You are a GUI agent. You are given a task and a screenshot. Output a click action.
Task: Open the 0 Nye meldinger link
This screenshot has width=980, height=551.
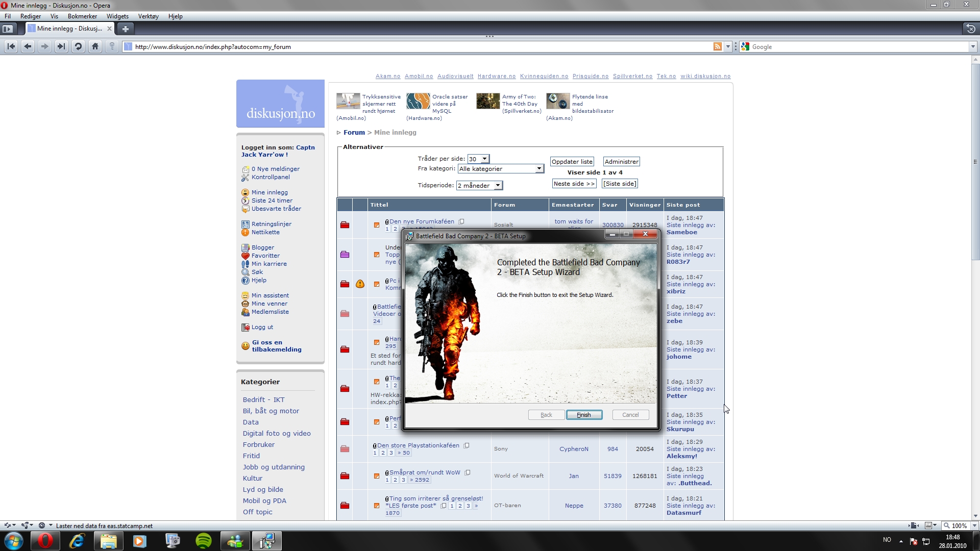[275, 169]
